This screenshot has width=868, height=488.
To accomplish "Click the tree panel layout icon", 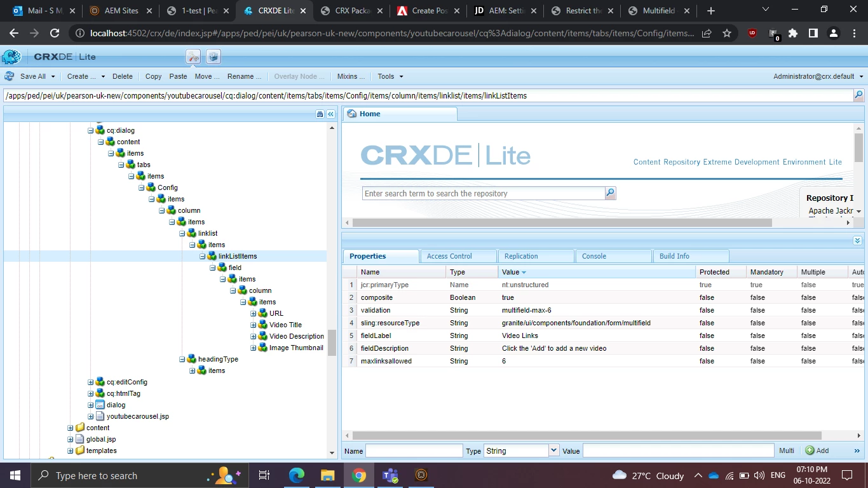I will (320, 114).
